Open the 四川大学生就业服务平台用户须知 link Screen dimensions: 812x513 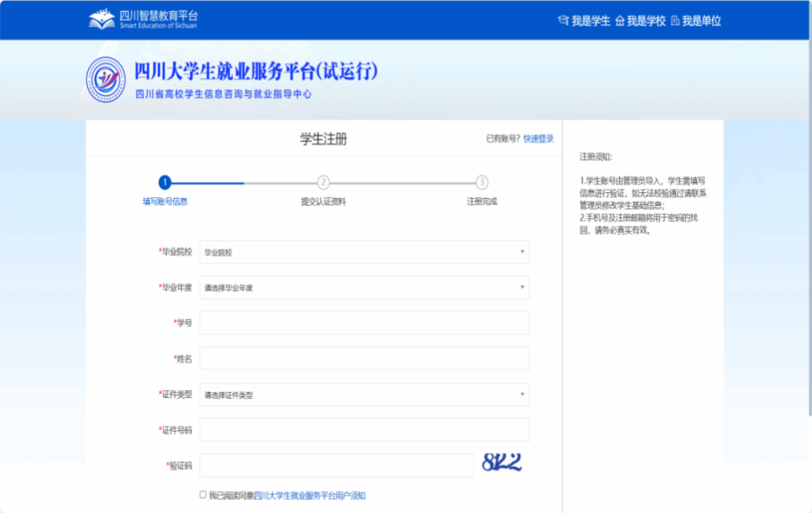coord(310,496)
